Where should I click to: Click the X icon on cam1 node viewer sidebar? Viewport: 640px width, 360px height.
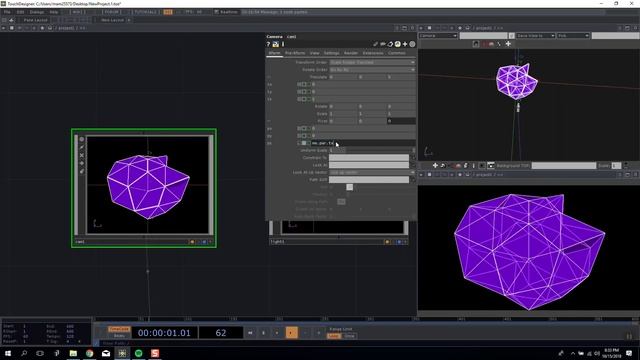[82, 156]
